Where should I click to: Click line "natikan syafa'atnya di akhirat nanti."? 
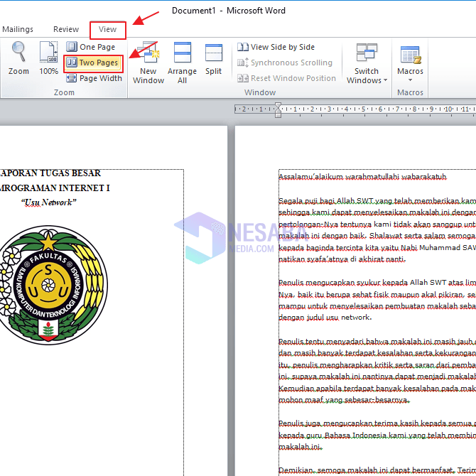tap(342, 259)
